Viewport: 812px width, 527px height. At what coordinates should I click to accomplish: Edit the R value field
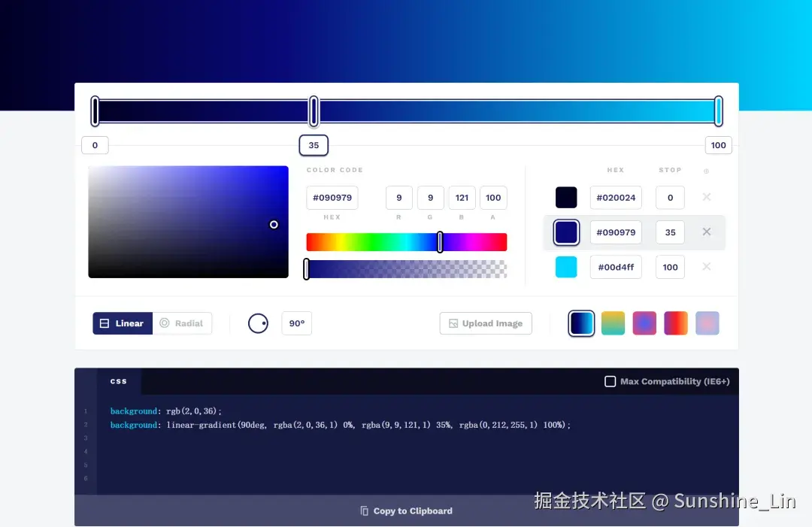[x=398, y=197]
